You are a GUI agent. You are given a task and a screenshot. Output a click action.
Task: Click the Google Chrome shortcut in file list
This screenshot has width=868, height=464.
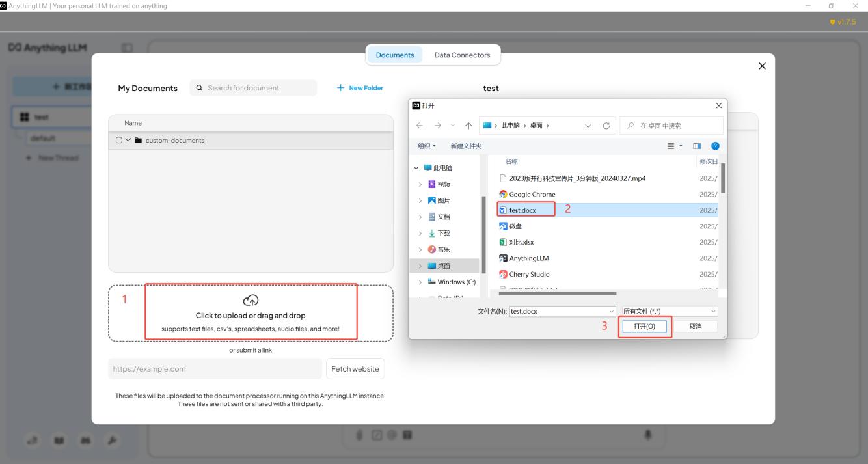point(532,194)
